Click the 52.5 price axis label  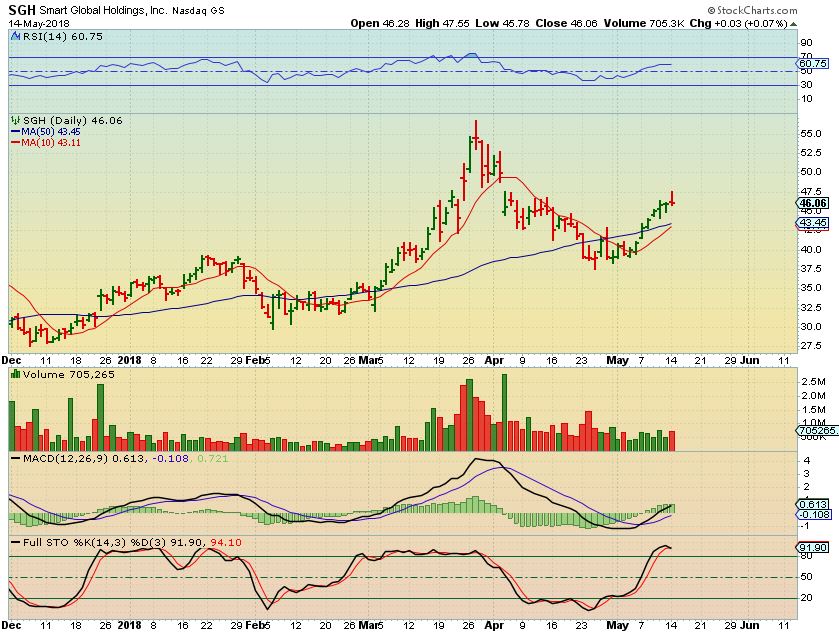pyautogui.click(x=811, y=153)
